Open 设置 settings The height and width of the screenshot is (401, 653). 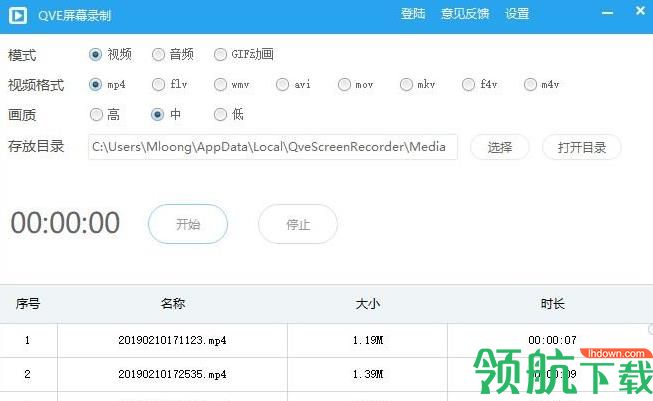(517, 14)
